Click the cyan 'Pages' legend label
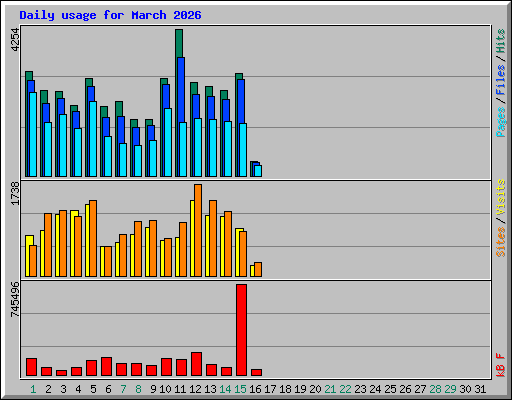The height and width of the screenshot is (400, 512). point(501,122)
